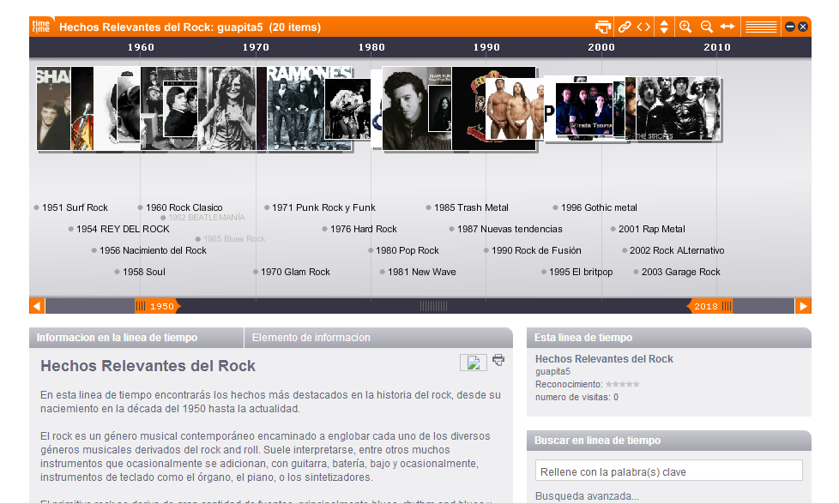The width and height of the screenshot is (839, 504).
Task: Select the 1958 Soul event
Action: [140, 272]
